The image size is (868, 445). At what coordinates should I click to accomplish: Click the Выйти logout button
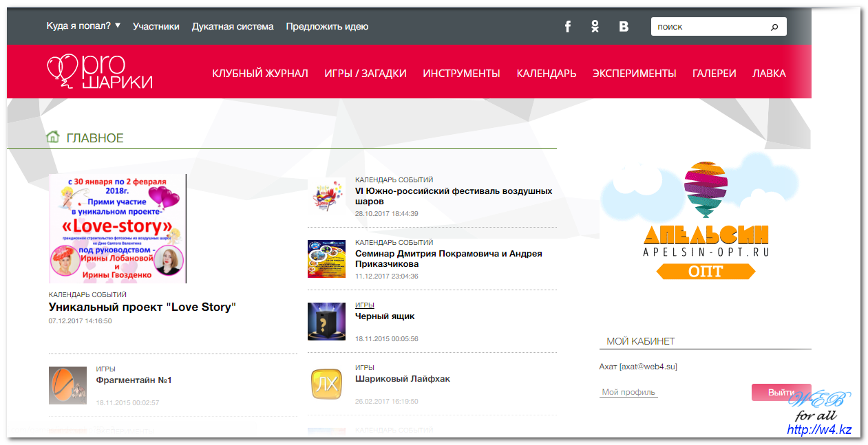pyautogui.click(x=781, y=392)
